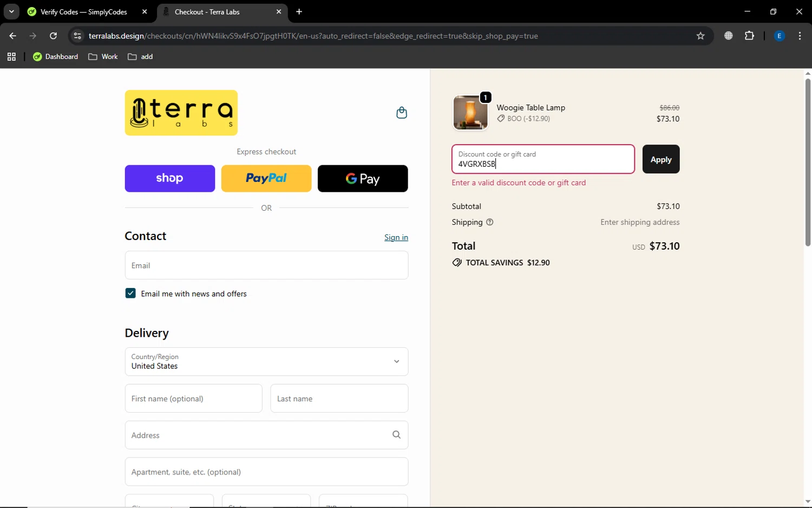
Task: Click the BOO discount tag icon
Action: click(x=501, y=119)
